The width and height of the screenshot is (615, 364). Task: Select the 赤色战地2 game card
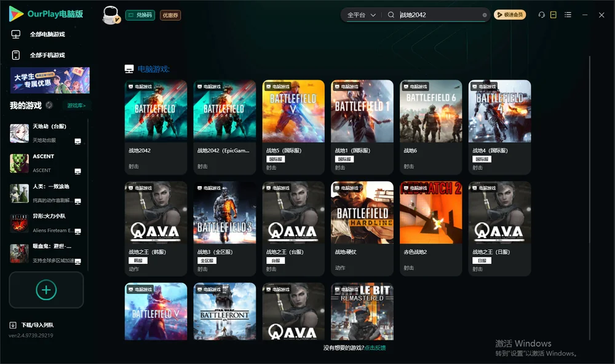(x=431, y=229)
